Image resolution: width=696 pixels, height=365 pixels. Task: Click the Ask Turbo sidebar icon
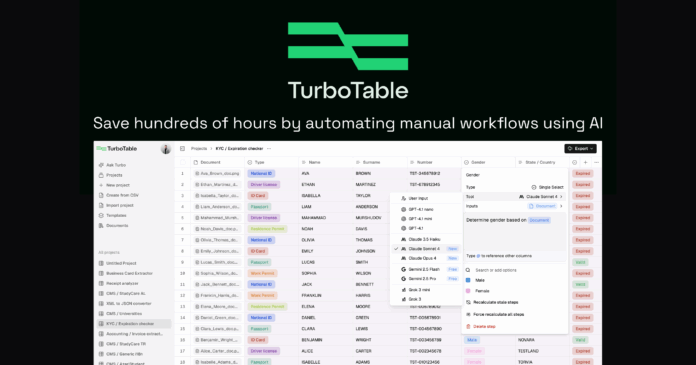[101, 165]
